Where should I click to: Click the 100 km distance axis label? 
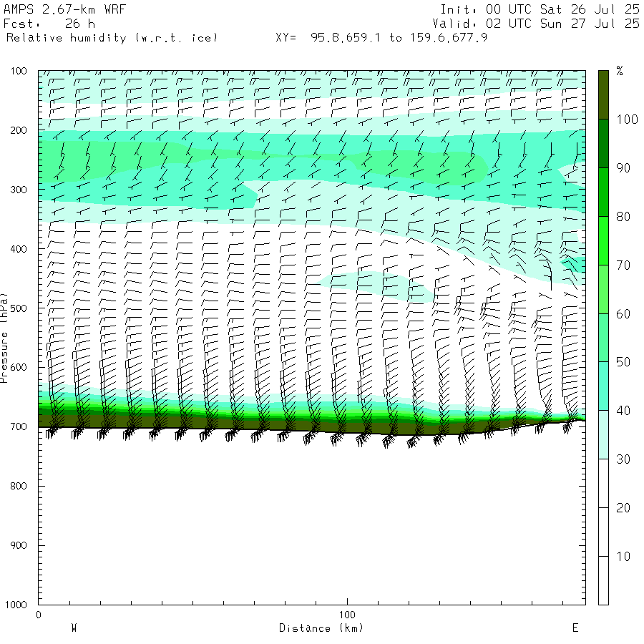click(347, 615)
